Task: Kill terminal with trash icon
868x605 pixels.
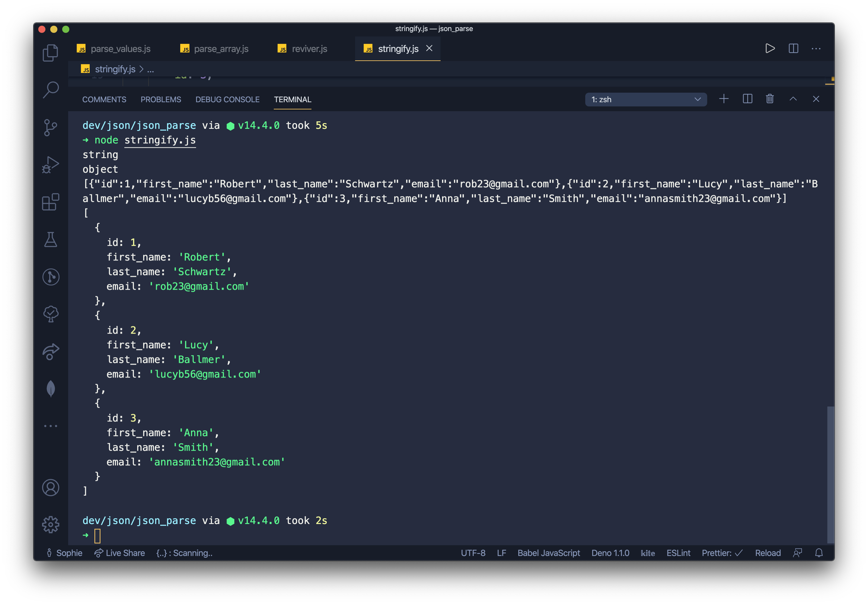Action: coord(770,99)
